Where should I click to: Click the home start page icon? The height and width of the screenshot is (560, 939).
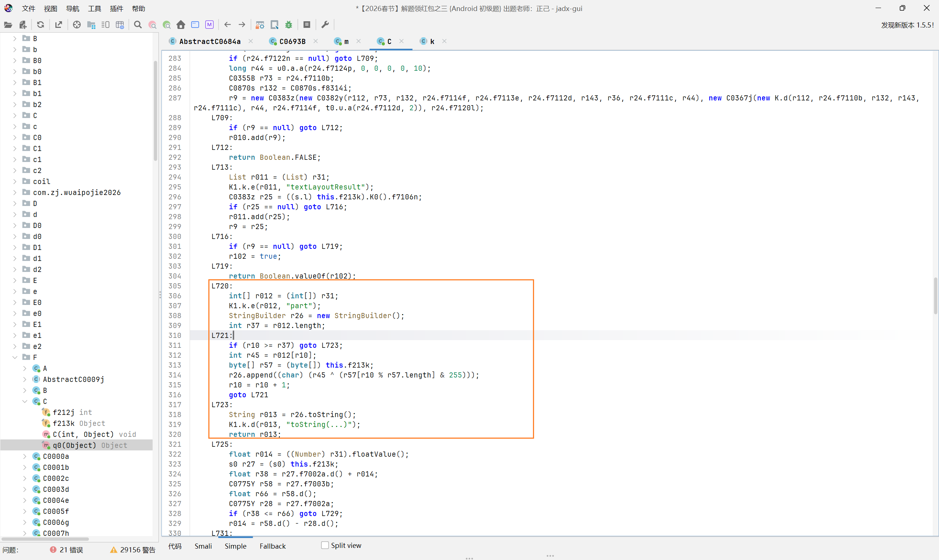tap(181, 25)
